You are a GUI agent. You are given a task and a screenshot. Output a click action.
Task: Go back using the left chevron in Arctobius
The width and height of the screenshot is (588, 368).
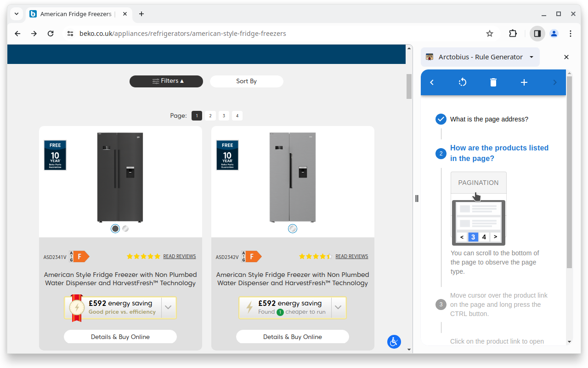pos(432,82)
